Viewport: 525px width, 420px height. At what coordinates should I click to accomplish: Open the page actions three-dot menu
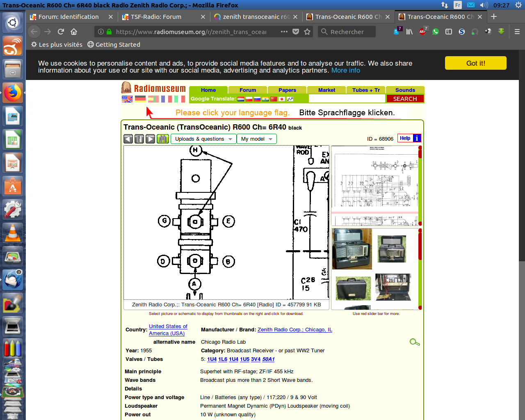tap(284, 32)
